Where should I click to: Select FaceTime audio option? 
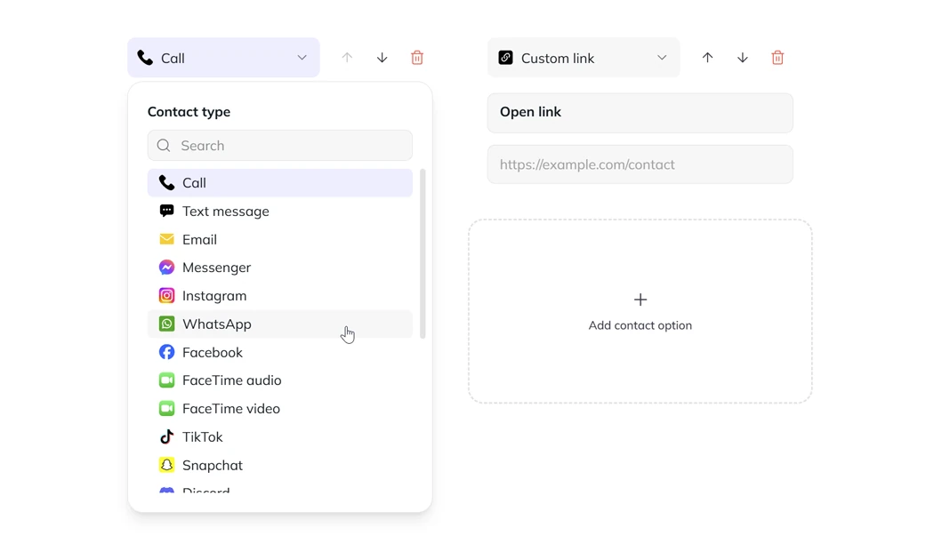coord(280,380)
